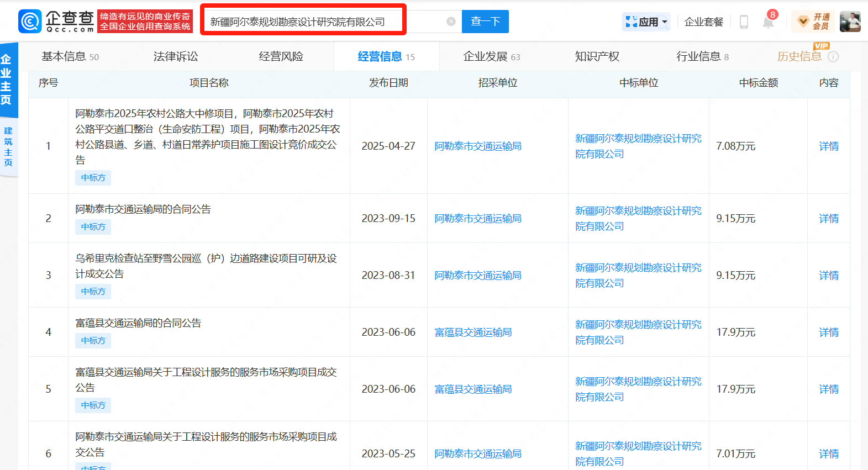Open 详情 for the 2025-04-27 row

[828, 146]
